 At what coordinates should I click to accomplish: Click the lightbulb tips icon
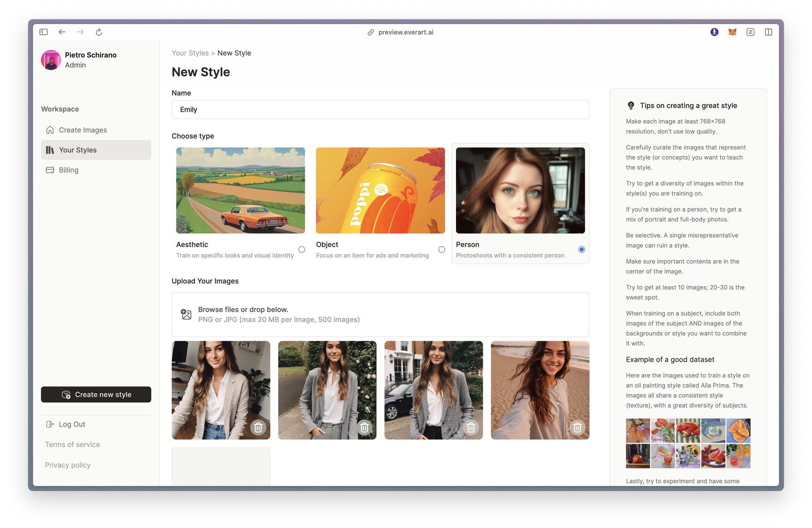coord(631,105)
